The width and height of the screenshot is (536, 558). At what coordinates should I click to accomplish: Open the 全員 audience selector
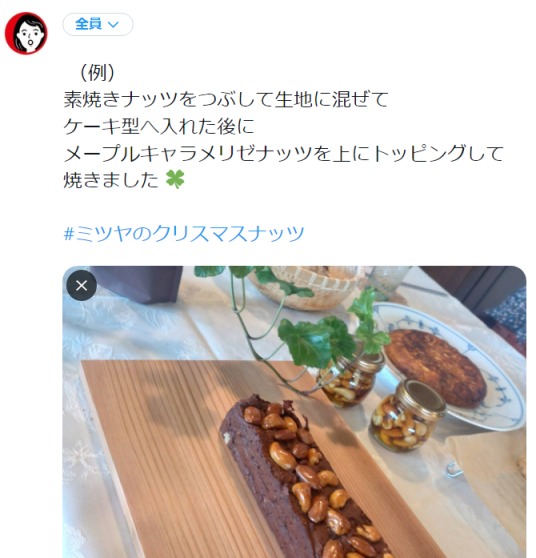(98, 24)
